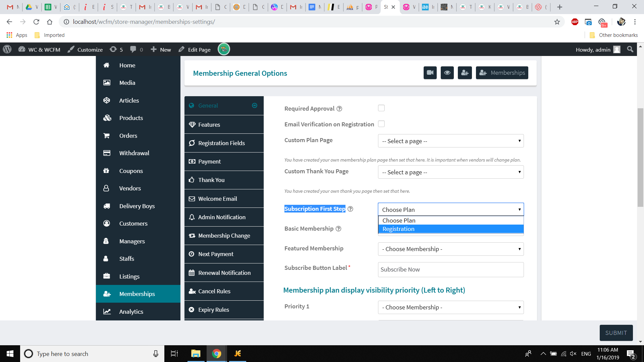This screenshot has width=644, height=362.
Task: Click the video tutorial camera icon
Action: click(430, 73)
